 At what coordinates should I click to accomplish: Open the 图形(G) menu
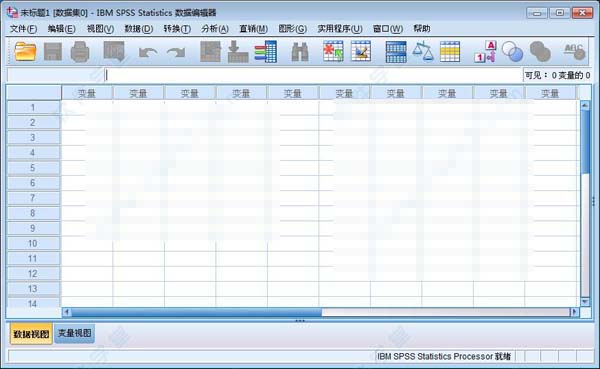point(292,29)
